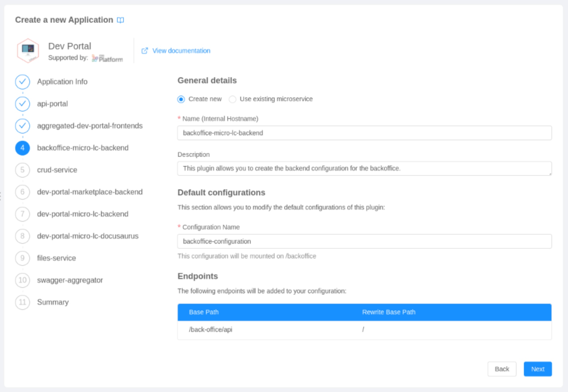This screenshot has height=392, width=568.
Task: Click the checkmark icon beside aggregated-dev-portal-frontends
Action: (22, 126)
